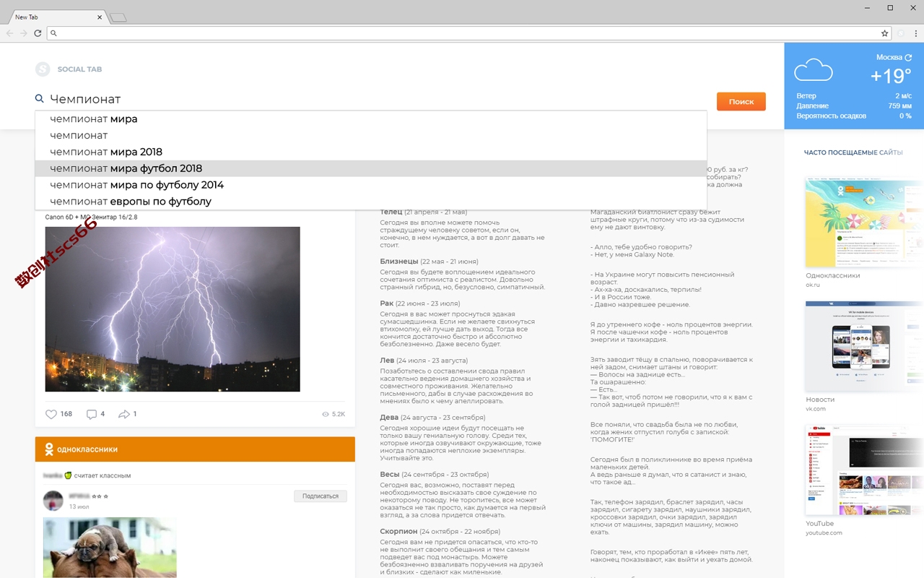
Task: Refresh weather next to Москва
Action: [908, 57]
